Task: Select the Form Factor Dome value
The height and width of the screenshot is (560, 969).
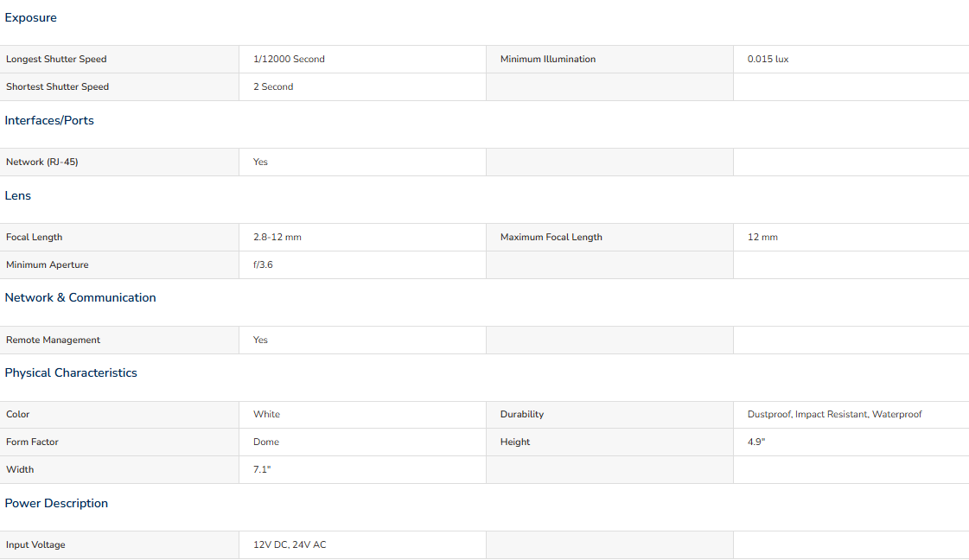Action: pyautogui.click(x=266, y=442)
